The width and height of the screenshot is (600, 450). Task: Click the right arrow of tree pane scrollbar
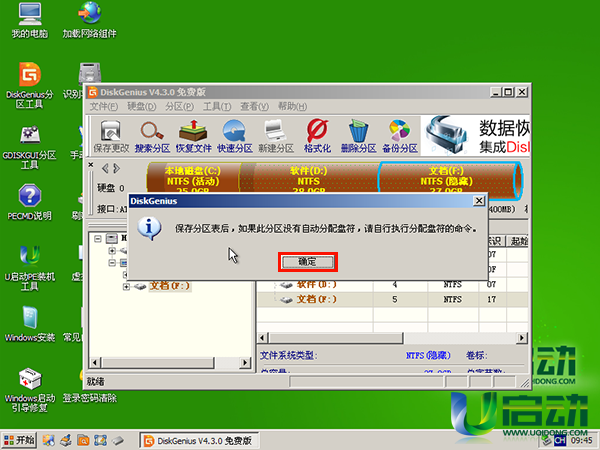click(x=245, y=362)
